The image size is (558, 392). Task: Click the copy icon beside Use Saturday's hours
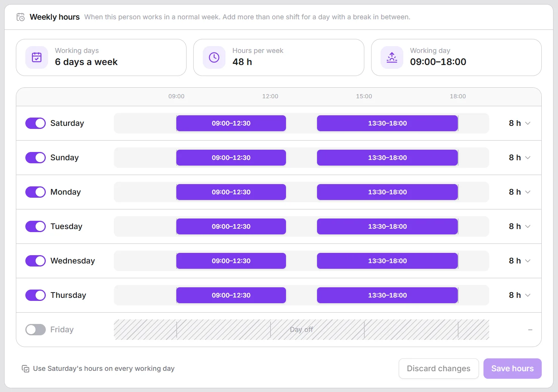pos(26,369)
